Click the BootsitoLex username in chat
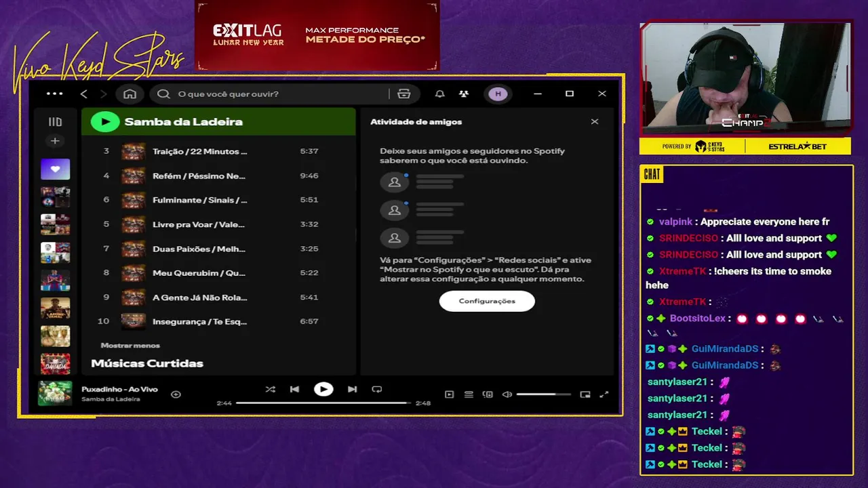The image size is (868, 488). (x=697, y=319)
